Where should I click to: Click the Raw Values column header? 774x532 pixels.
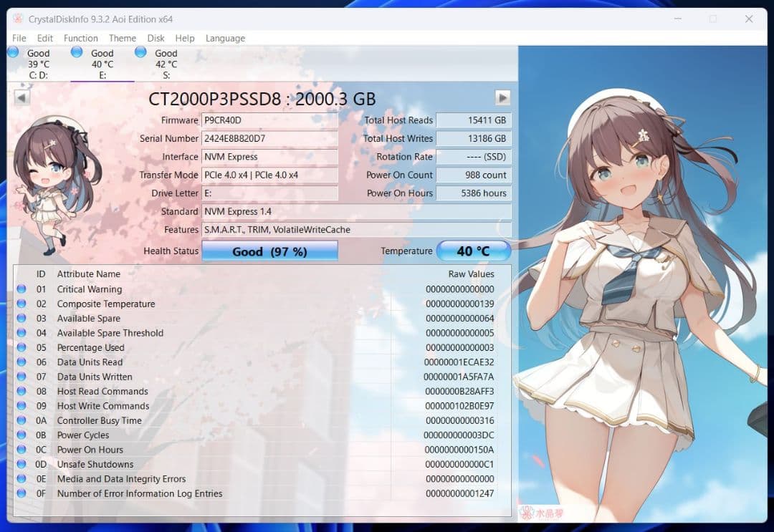[x=471, y=274]
